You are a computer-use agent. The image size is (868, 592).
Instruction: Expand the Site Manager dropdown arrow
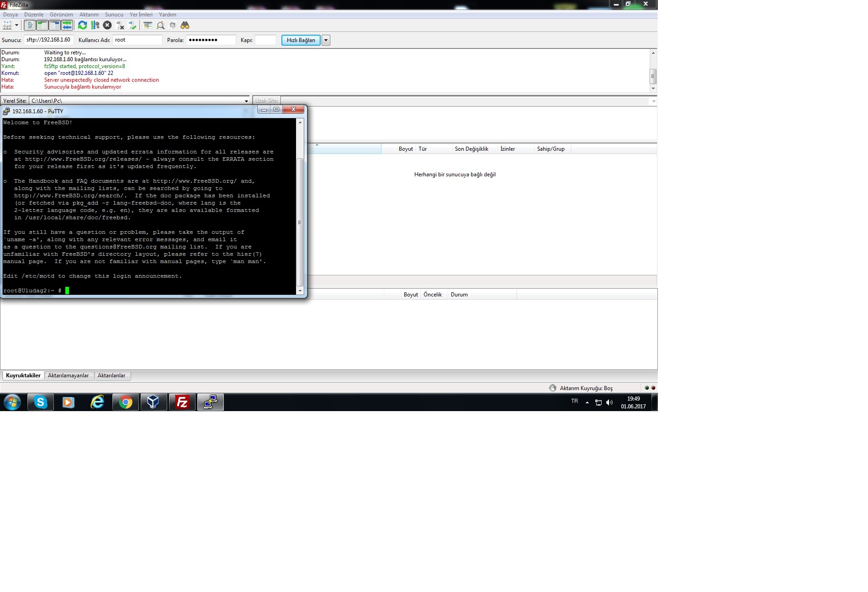click(17, 26)
